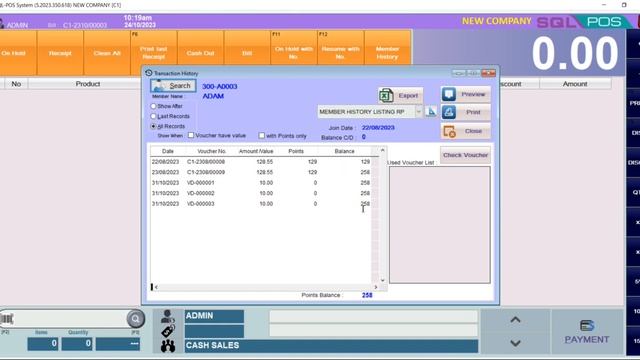The image size is (640, 360).
Task: Select the All Records radio button
Action: pos(153,127)
